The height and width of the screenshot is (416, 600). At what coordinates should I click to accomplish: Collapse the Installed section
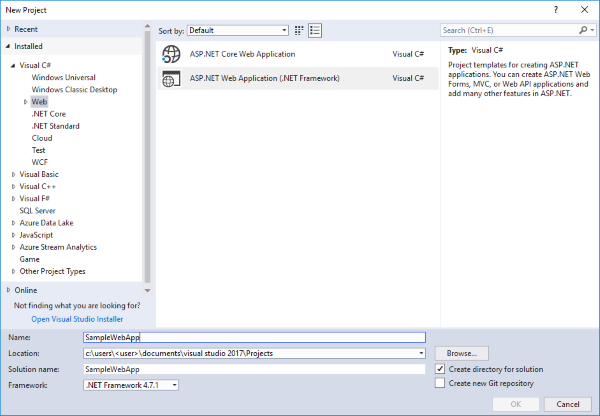pos(8,46)
